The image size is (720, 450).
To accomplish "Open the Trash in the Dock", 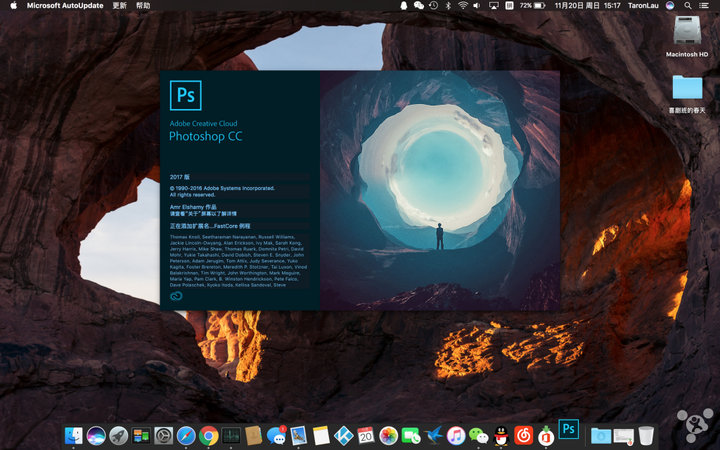I will [x=646, y=435].
